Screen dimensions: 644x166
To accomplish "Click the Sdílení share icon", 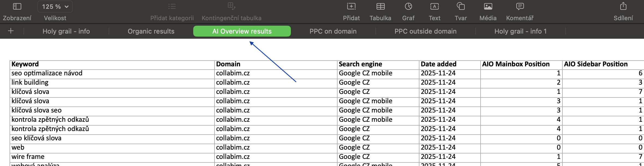I will click(623, 7).
